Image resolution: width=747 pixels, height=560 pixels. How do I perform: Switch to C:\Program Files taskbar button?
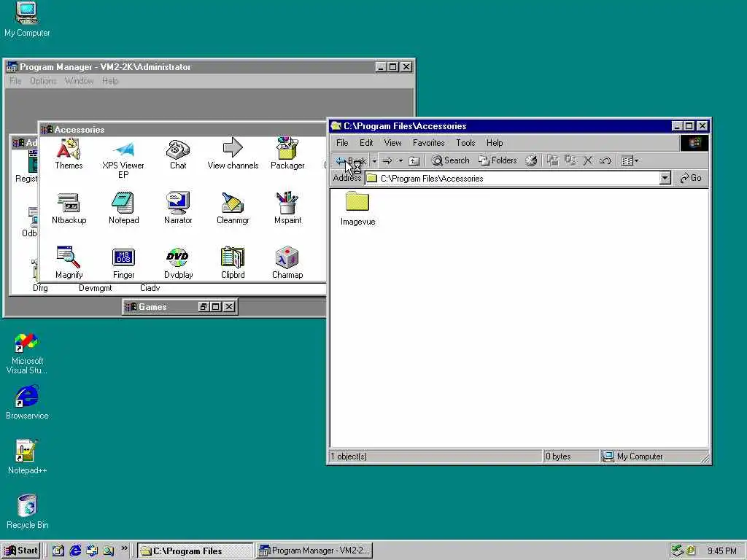tap(195, 551)
